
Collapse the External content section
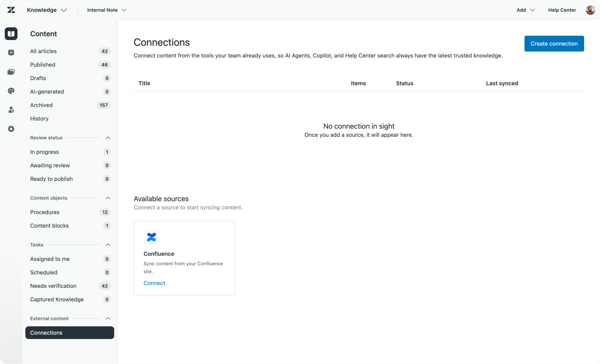coord(107,318)
